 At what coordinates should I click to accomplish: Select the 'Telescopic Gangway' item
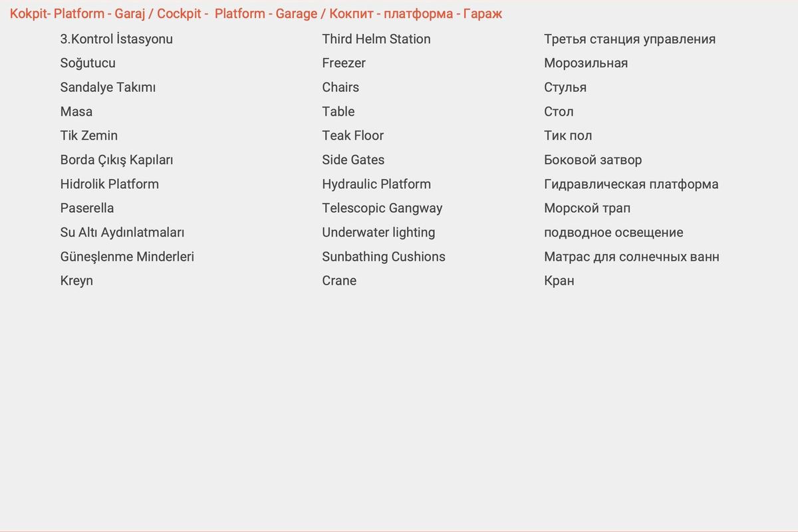pos(382,208)
